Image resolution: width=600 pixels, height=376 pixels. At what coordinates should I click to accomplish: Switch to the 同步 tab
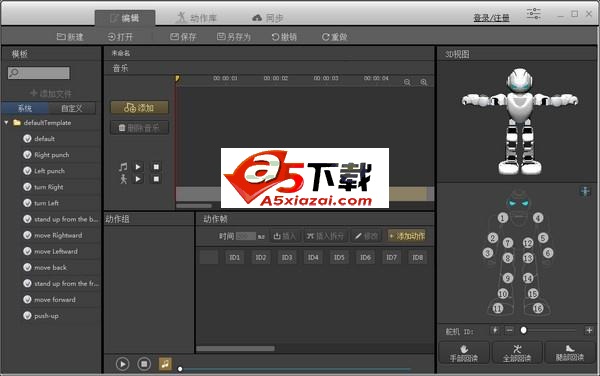coord(268,18)
